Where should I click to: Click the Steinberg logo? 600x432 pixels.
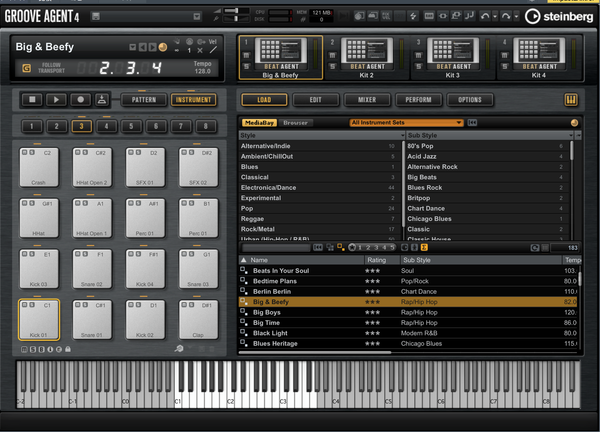click(x=559, y=16)
